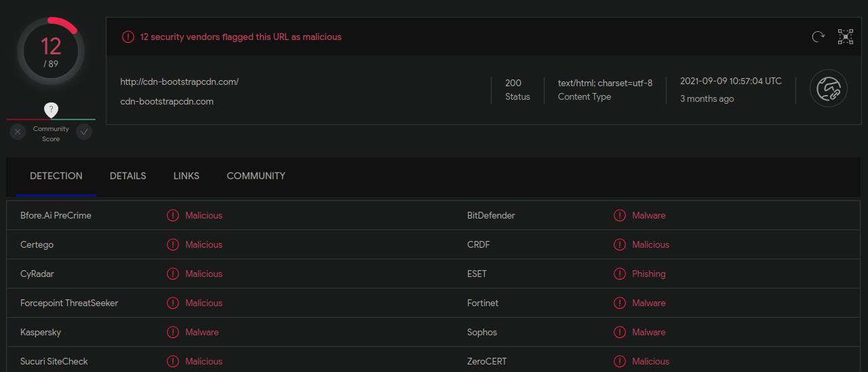
Task: Click the ESET Phishing verdict text
Action: click(649, 274)
